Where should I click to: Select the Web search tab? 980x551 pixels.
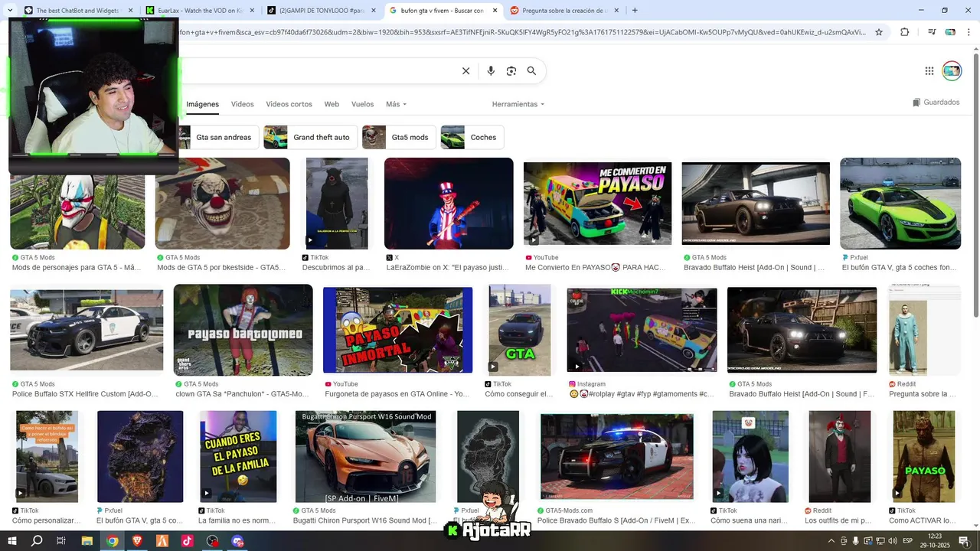point(332,104)
